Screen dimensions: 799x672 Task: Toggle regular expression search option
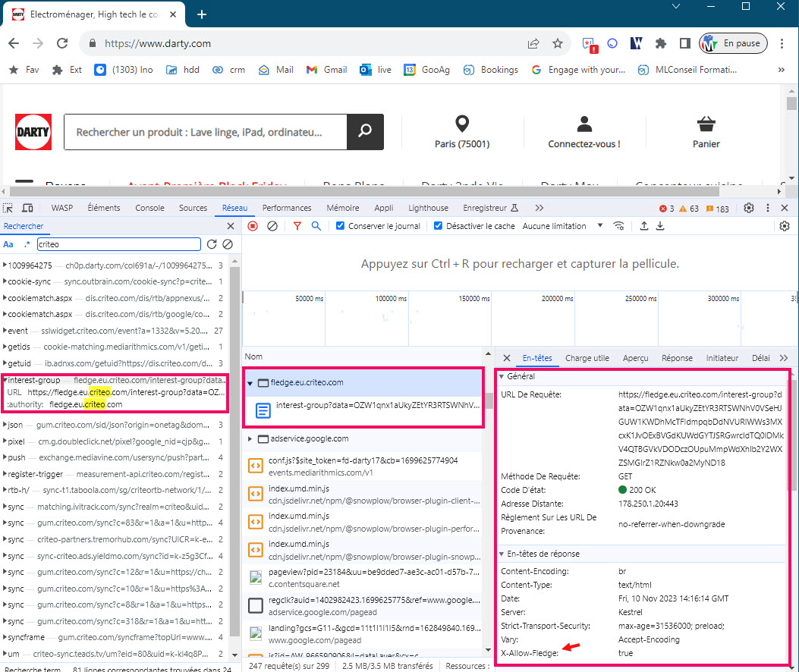[x=27, y=244]
